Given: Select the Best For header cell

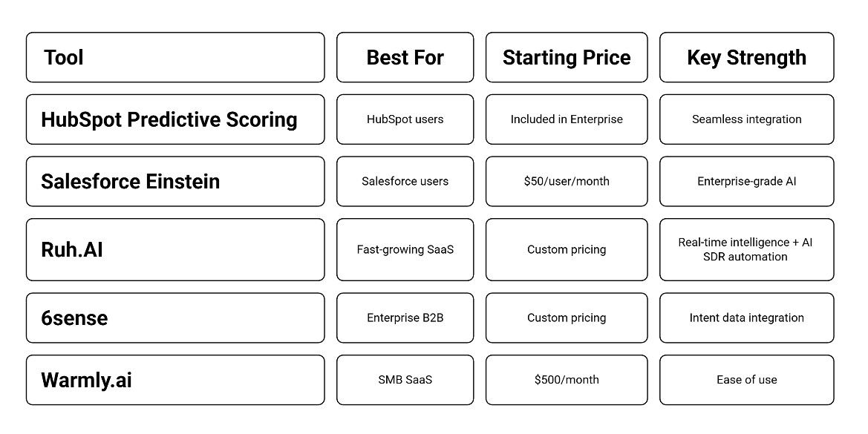Looking at the screenshot, I should pos(405,57).
